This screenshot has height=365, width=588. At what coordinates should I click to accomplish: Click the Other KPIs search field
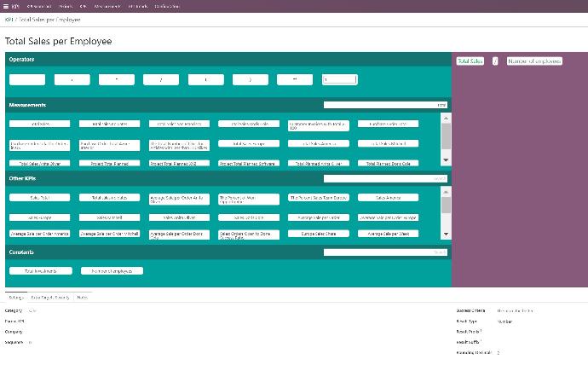tap(385, 178)
